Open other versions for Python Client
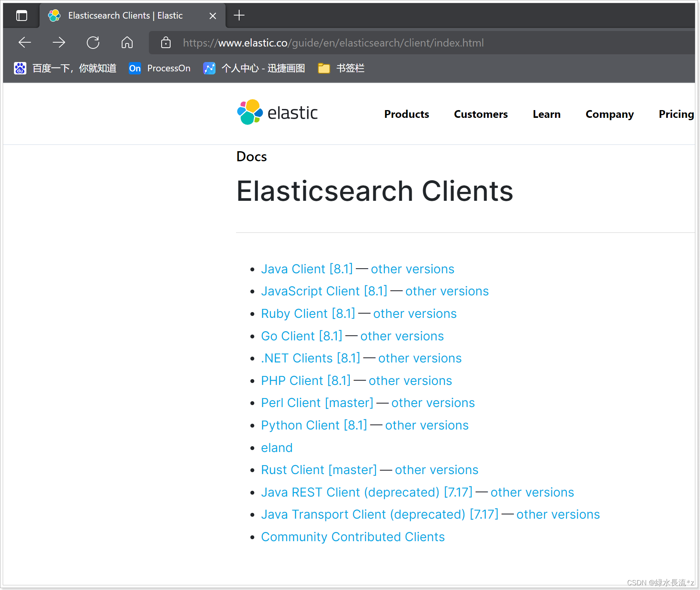Image resolution: width=700 pixels, height=590 pixels. 427,425
